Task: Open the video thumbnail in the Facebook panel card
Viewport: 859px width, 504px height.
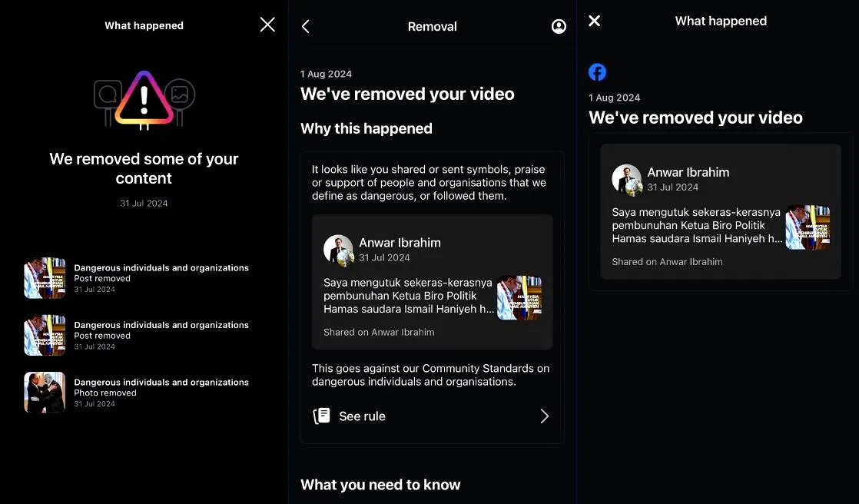Action: coord(808,227)
